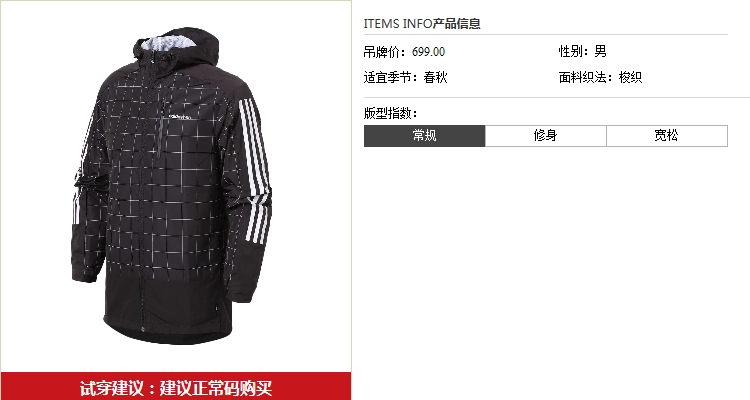This screenshot has width=750, height=400.
Task: Click the 吊牌价 699.00 price value
Action: click(x=429, y=52)
